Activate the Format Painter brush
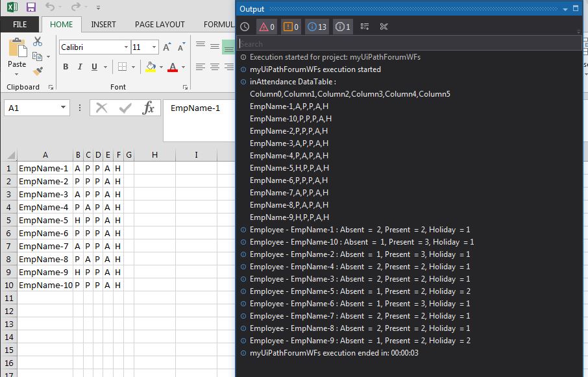588x377 pixels. (38, 71)
